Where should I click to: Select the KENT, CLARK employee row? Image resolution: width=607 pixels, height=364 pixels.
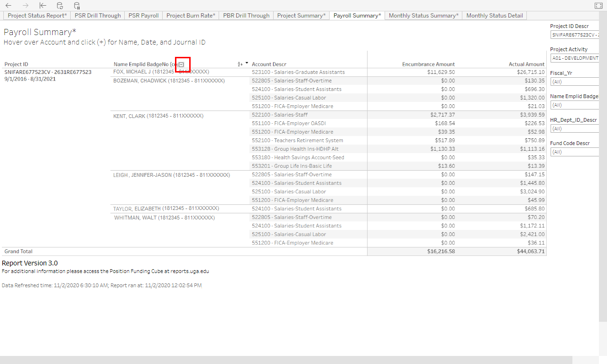[x=158, y=116]
